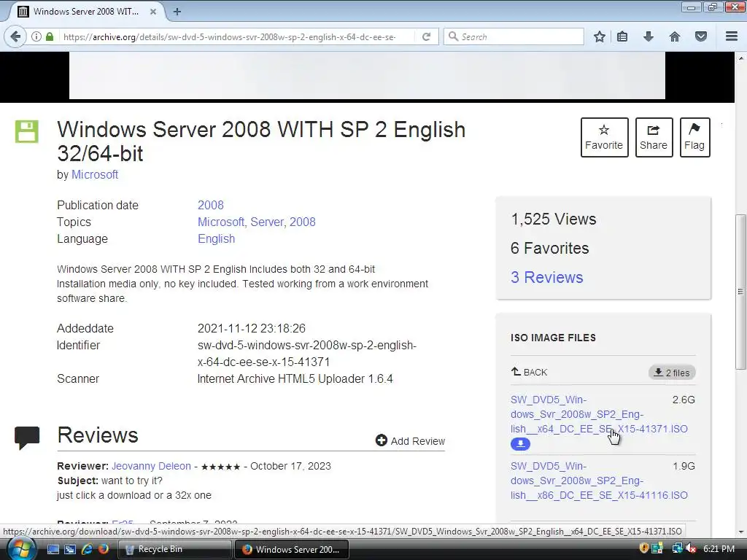
Task: Open a new tab with the plus button
Action: coord(177,12)
